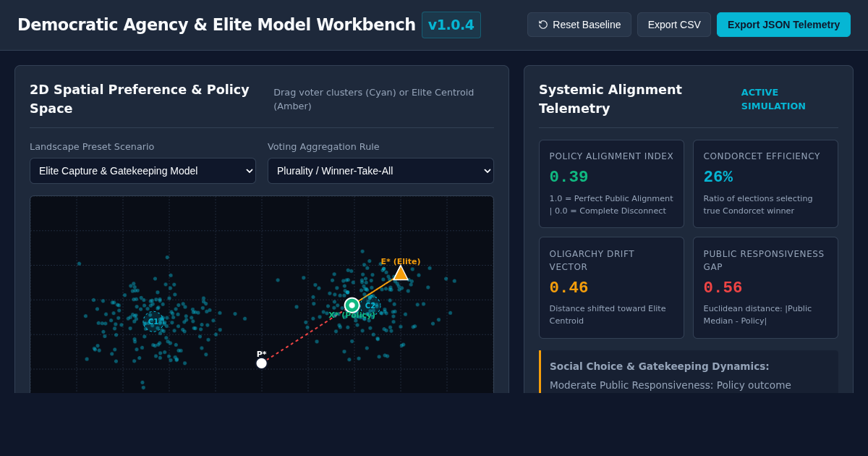Click the Condorcet winner ratio description
This screenshot has height=456, width=868.
tap(758, 205)
